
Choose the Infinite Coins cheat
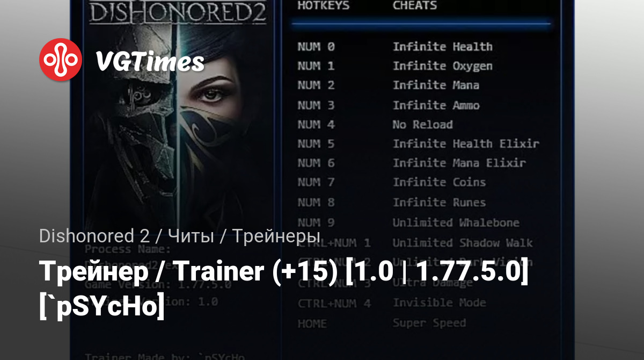tap(439, 182)
